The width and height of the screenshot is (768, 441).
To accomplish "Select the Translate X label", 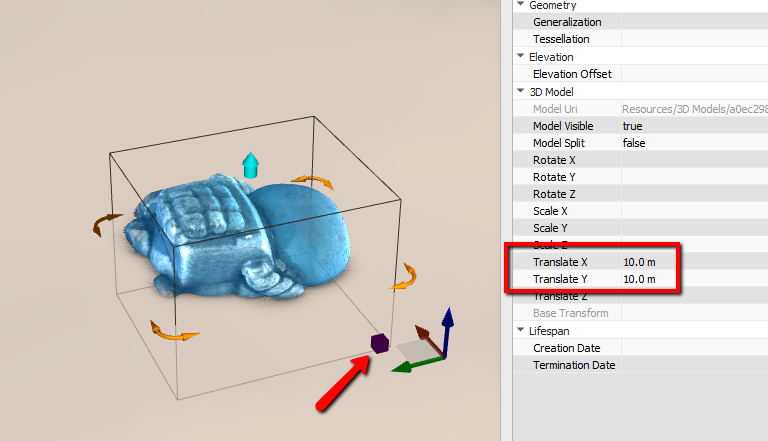I will pos(560,262).
